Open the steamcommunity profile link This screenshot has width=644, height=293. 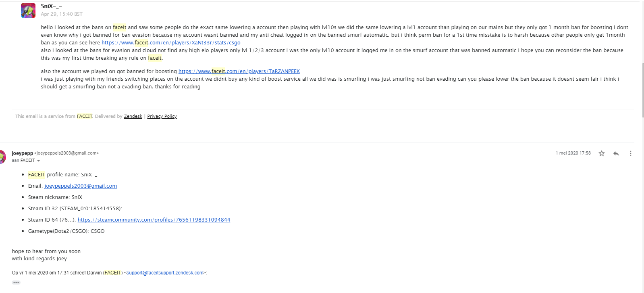(x=154, y=220)
